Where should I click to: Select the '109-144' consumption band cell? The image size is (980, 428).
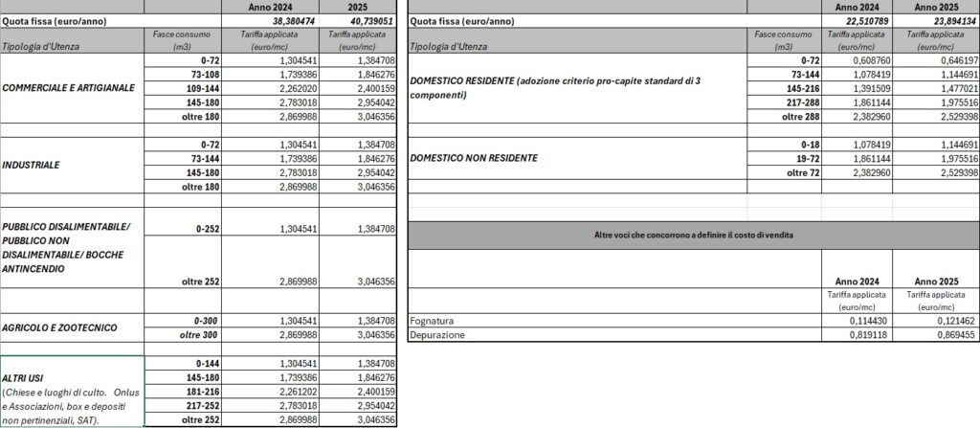tap(184, 88)
